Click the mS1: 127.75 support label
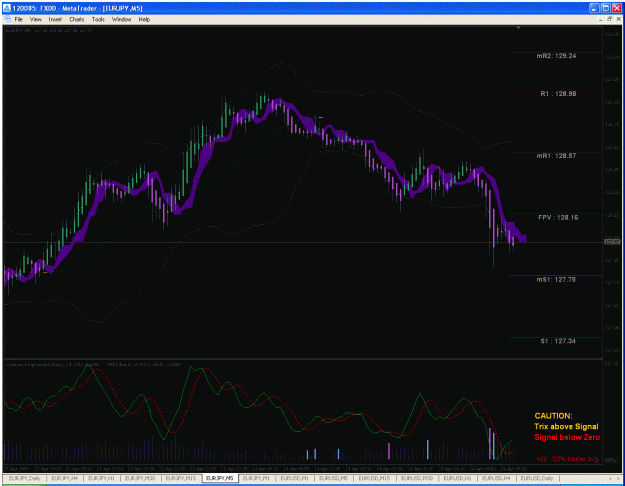This screenshot has width=625, height=486. pyautogui.click(x=556, y=279)
